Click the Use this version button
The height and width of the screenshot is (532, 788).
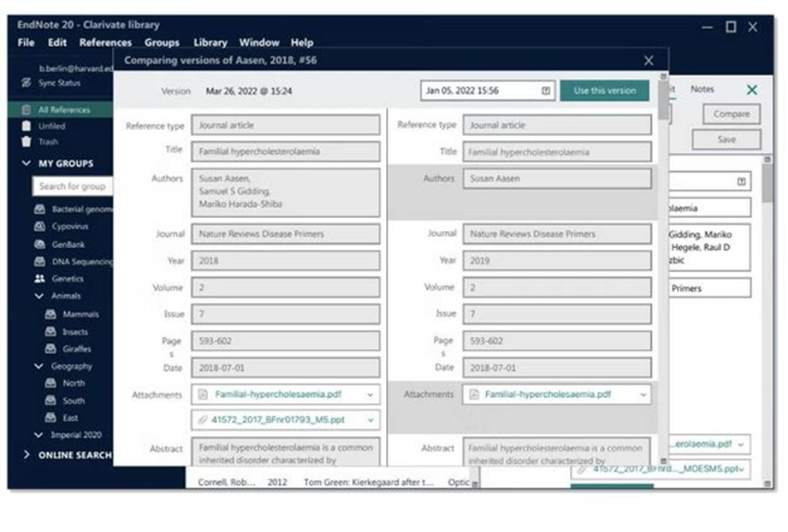click(x=604, y=91)
